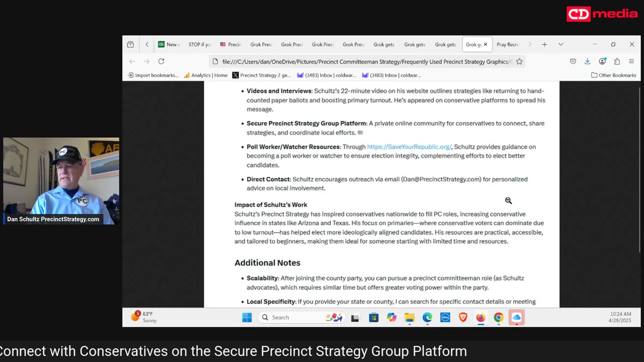Click the Import bookmarks item
The height and width of the screenshot is (362, 644).
pyautogui.click(x=153, y=75)
